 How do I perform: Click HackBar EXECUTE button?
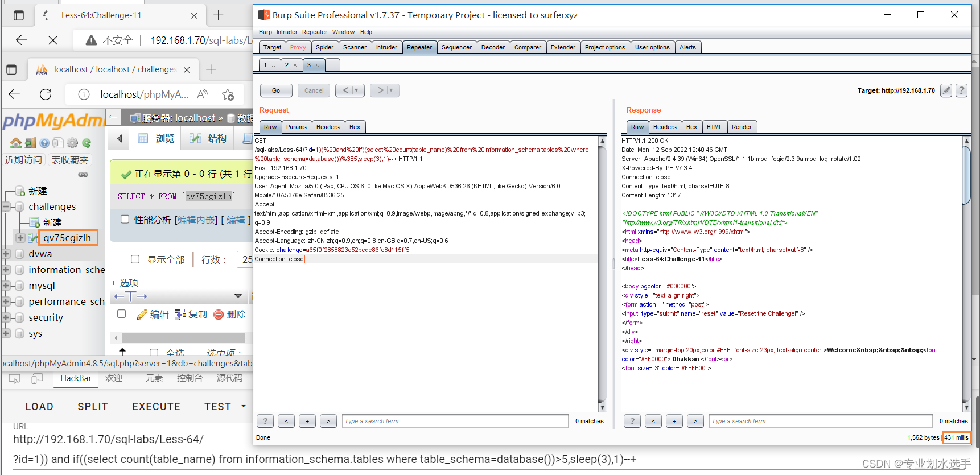tap(156, 407)
